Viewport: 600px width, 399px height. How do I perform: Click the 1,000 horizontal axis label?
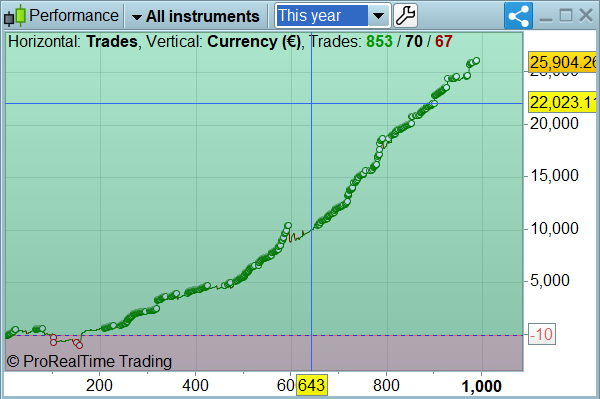coord(481,386)
